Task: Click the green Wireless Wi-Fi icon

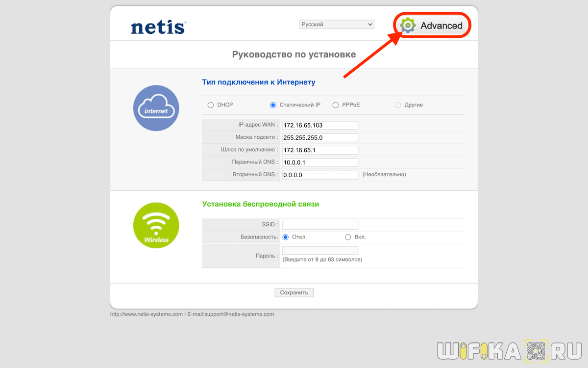Action: pyautogui.click(x=156, y=226)
